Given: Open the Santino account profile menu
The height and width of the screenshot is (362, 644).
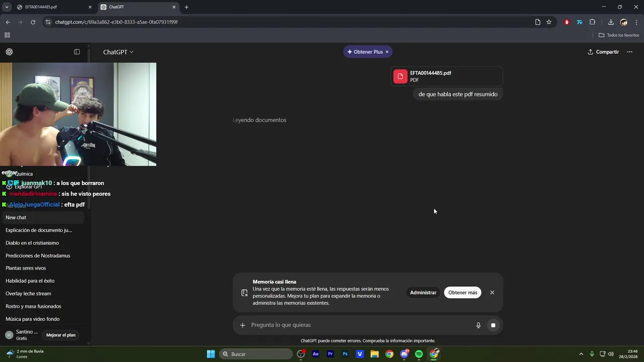Looking at the screenshot, I should point(21,335).
